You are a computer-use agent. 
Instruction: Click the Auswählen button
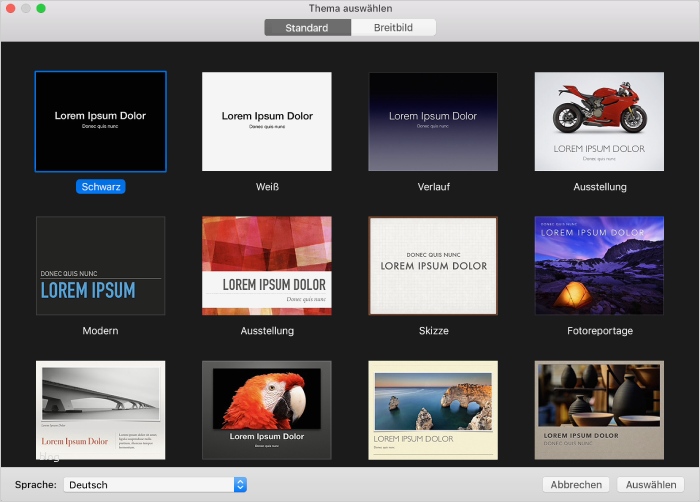coord(651,485)
